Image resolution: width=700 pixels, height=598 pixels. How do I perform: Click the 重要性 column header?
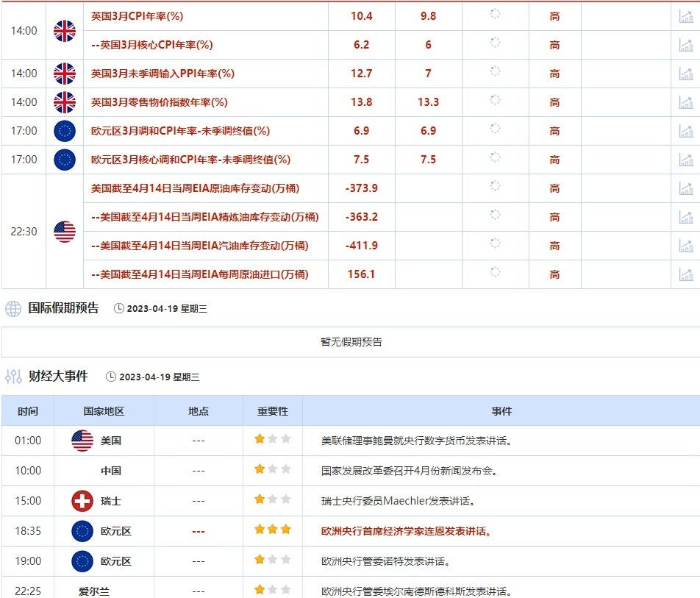[272, 411]
